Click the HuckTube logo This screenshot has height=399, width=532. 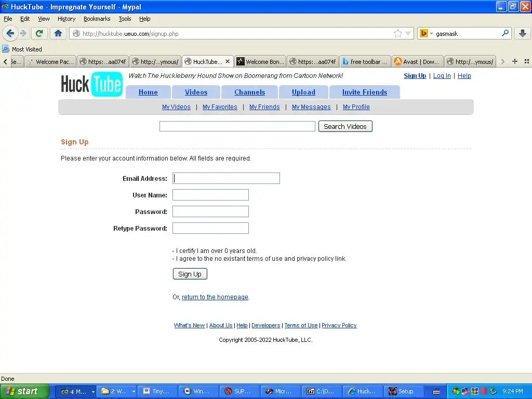[91, 84]
